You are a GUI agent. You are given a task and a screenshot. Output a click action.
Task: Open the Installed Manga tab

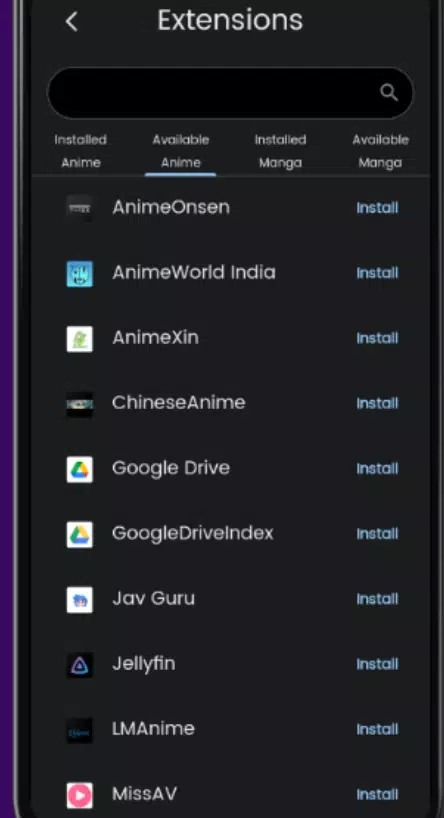pos(280,151)
